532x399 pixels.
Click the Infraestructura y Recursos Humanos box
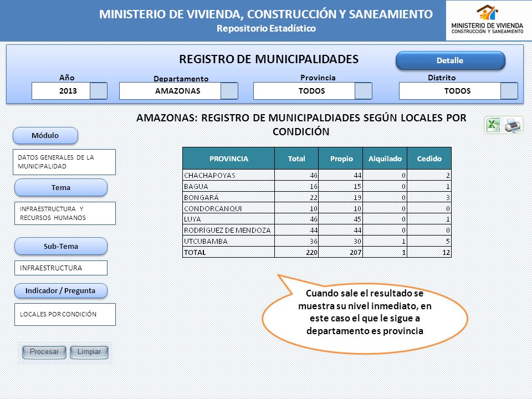(65, 213)
